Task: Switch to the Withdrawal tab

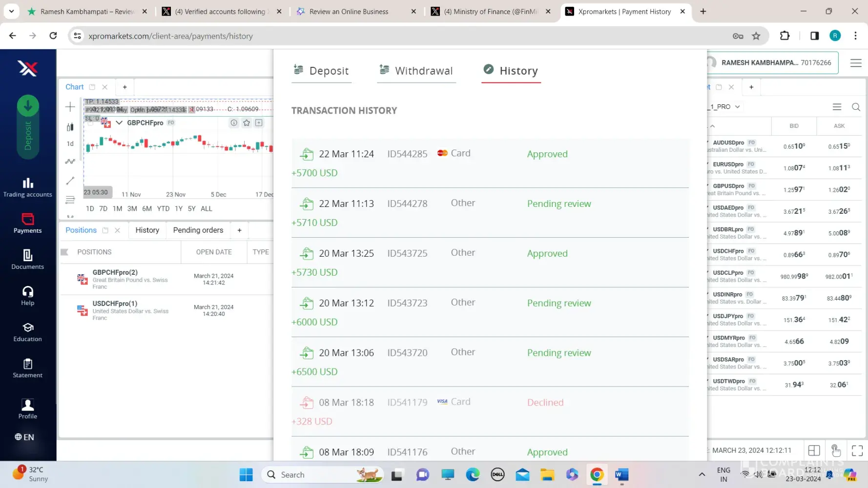Action: (x=416, y=71)
